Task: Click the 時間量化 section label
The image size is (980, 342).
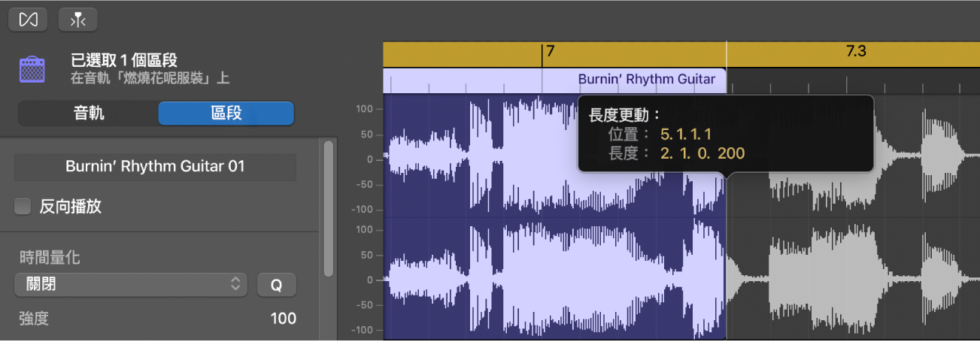Action: [50, 259]
